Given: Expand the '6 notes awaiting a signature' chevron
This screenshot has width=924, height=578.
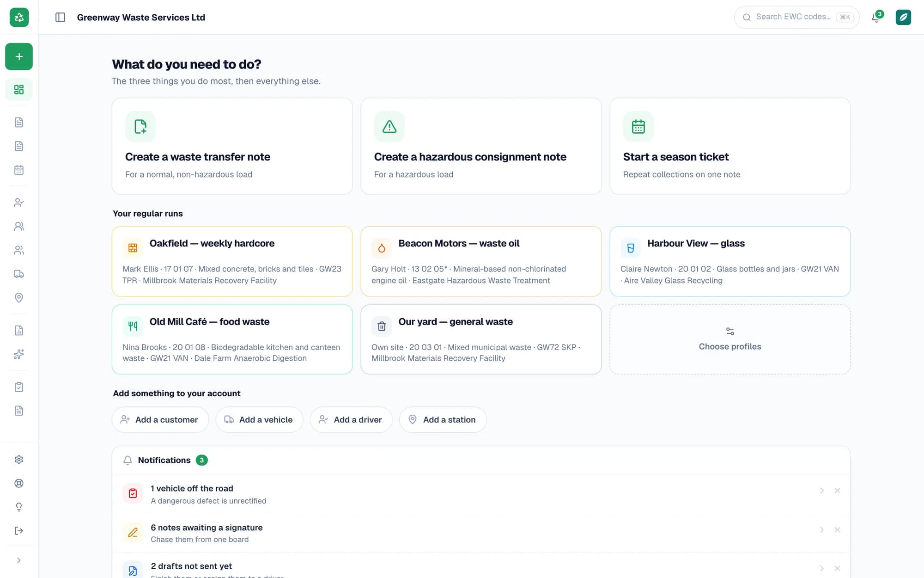Looking at the screenshot, I should [822, 530].
